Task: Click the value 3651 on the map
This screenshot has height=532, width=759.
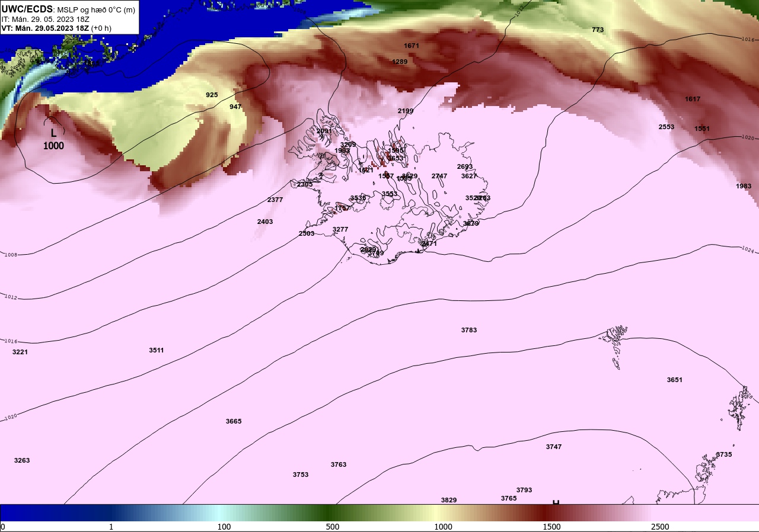Action: coord(675,380)
